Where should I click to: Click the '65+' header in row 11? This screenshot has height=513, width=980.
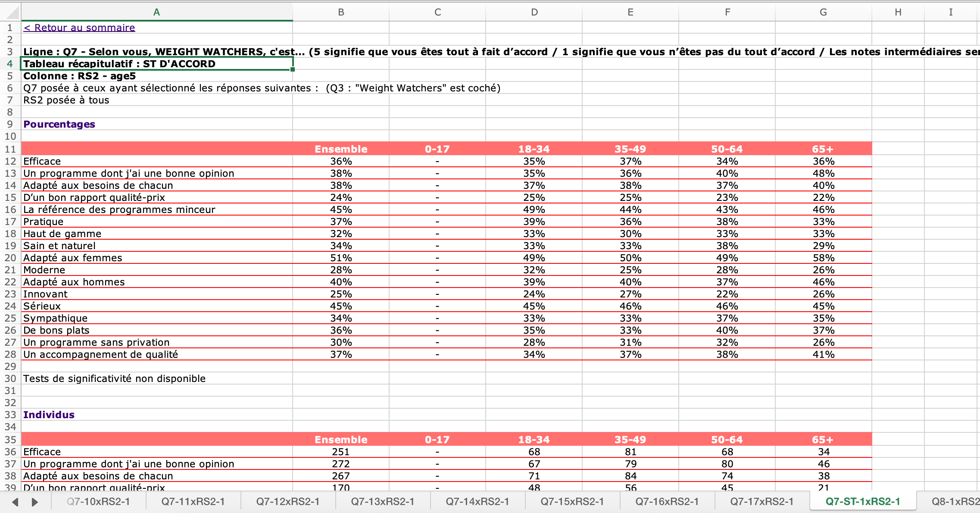(x=824, y=149)
